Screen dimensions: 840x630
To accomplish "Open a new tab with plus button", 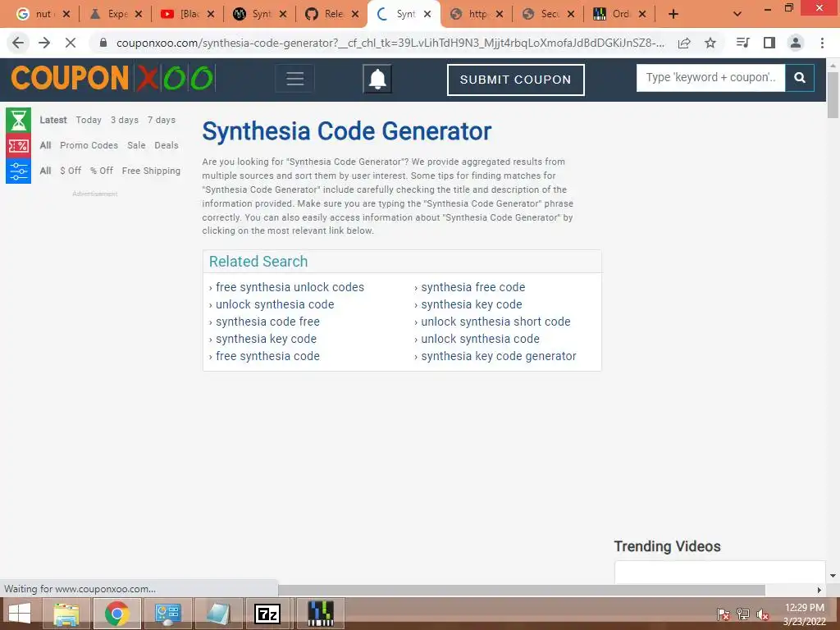I will click(673, 14).
